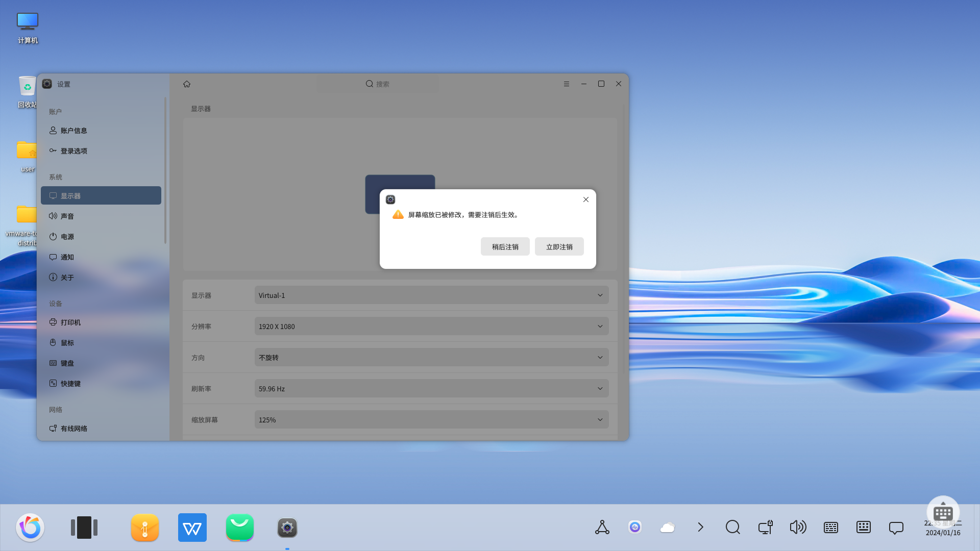Launch WPS Office from taskbar
This screenshot has width=980, height=551.
[x=192, y=528]
